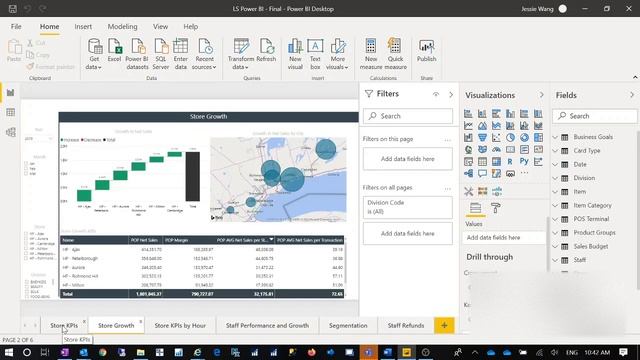640x360 pixels.
Task: Toggle the Feb month slicer checkbox
Action: point(26,169)
